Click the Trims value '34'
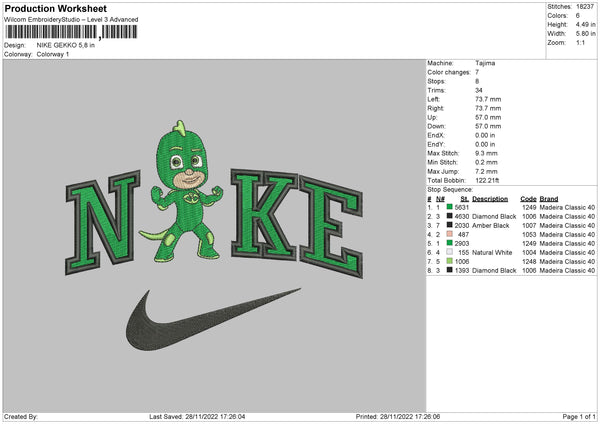This screenshot has height=424, width=600. [x=479, y=90]
